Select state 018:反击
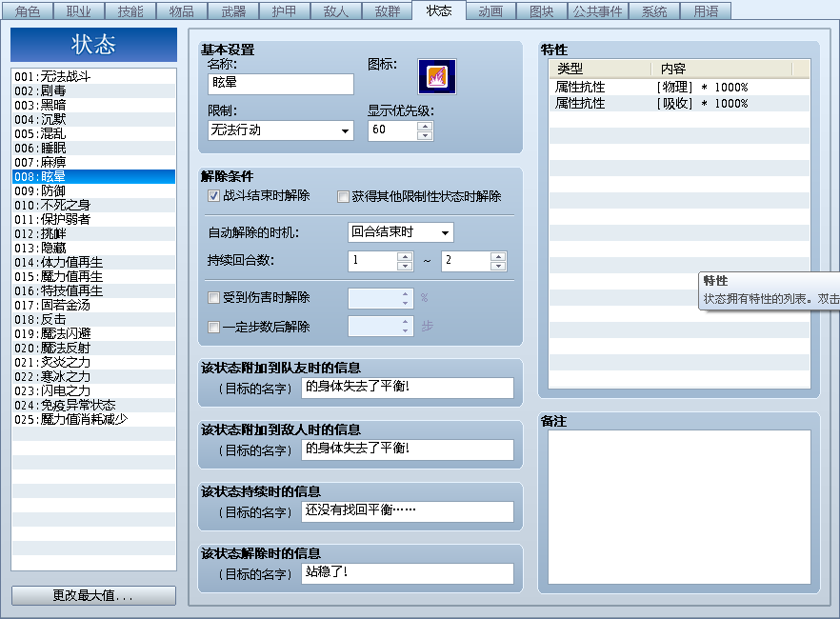 pyautogui.click(x=93, y=320)
